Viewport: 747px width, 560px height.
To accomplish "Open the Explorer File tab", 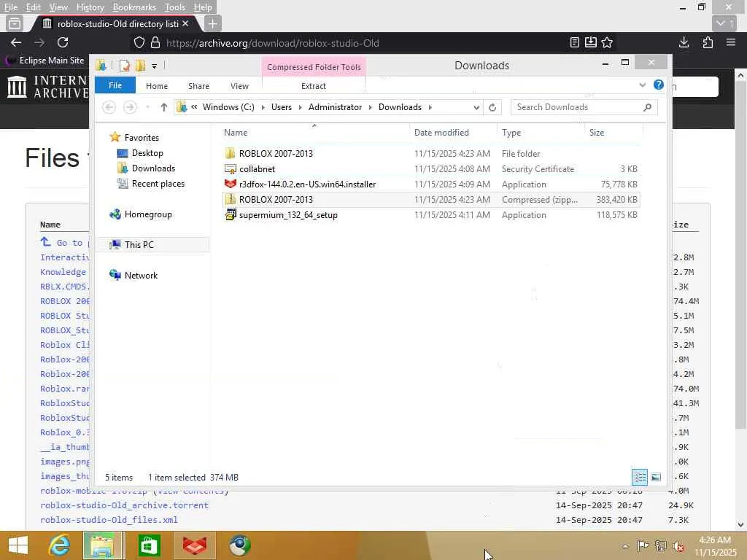I will 115,85.
